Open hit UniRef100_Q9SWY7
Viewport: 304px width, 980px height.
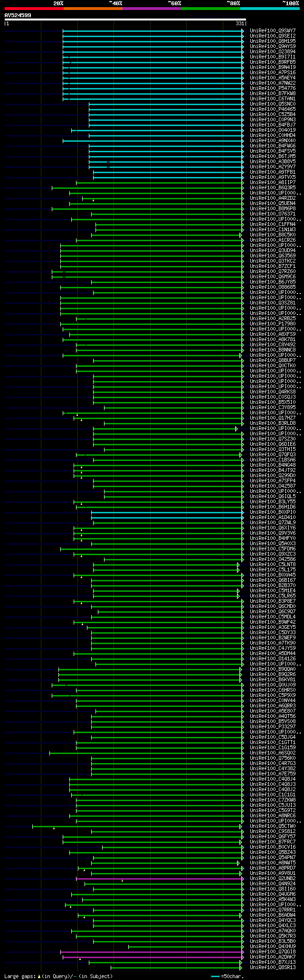[x=273, y=31]
